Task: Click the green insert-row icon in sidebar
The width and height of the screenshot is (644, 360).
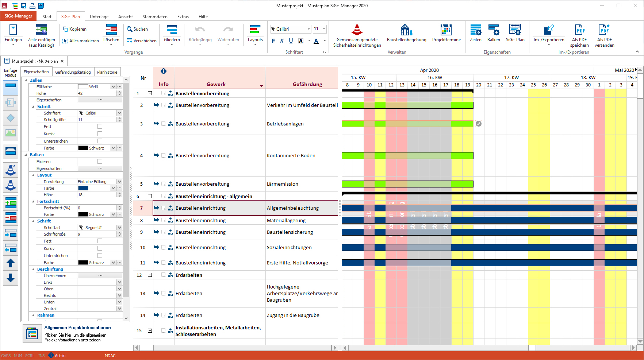Action: click(x=10, y=203)
